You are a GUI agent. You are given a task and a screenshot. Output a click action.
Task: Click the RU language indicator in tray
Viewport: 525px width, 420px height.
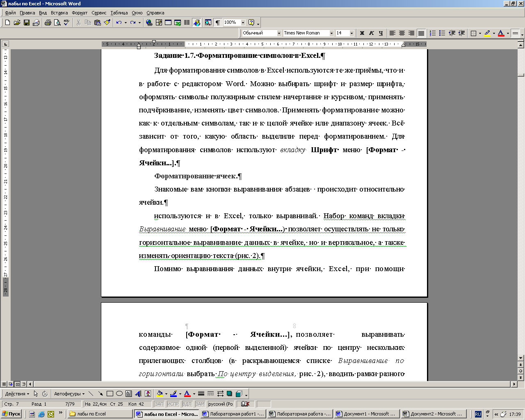(x=478, y=414)
